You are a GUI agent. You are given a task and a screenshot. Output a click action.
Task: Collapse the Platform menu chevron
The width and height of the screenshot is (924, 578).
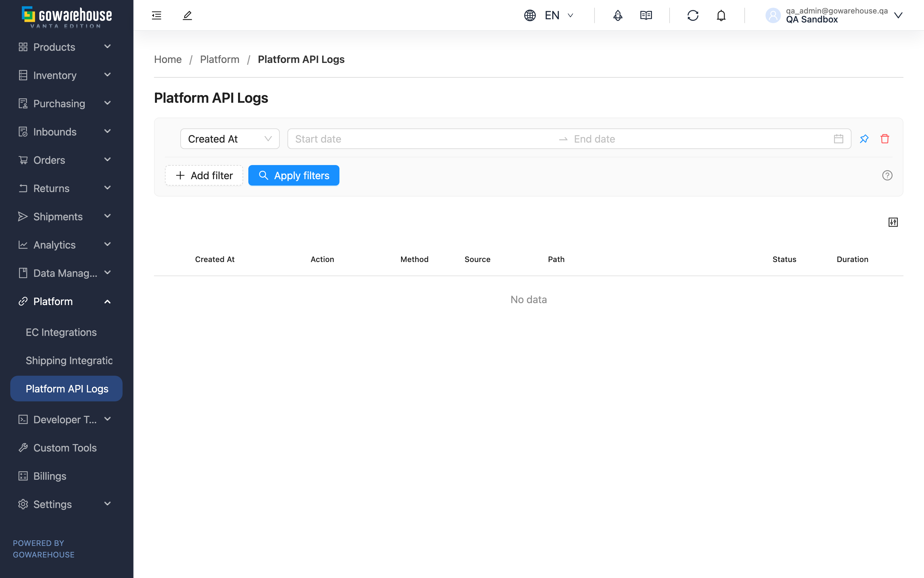(108, 302)
